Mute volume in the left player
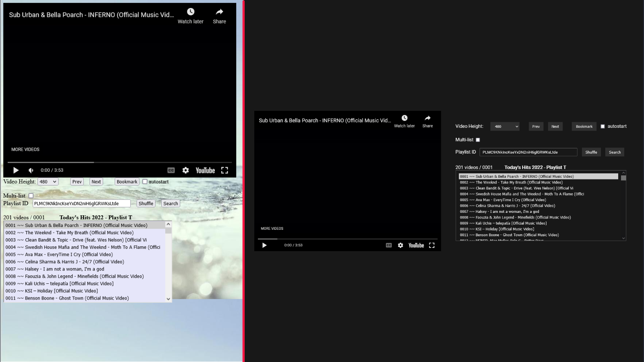Image resolution: width=644 pixels, height=362 pixels. pyautogui.click(x=31, y=170)
